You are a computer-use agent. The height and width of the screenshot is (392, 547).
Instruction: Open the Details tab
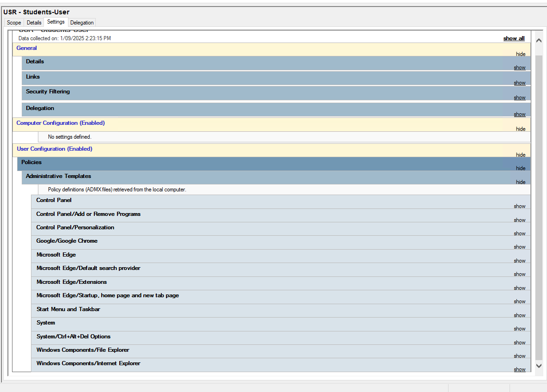click(34, 23)
